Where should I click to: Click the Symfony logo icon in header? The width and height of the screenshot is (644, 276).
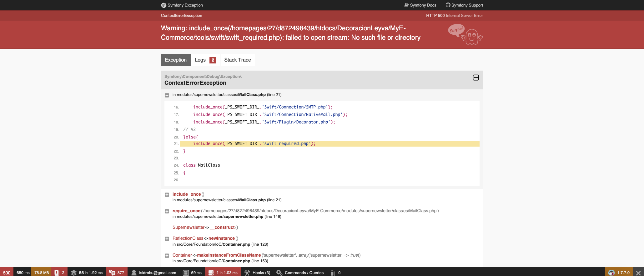pyautogui.click(x=164, y=5)
